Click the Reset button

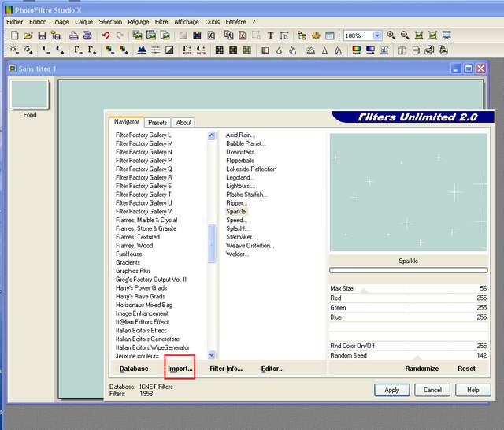click(466, 369)
